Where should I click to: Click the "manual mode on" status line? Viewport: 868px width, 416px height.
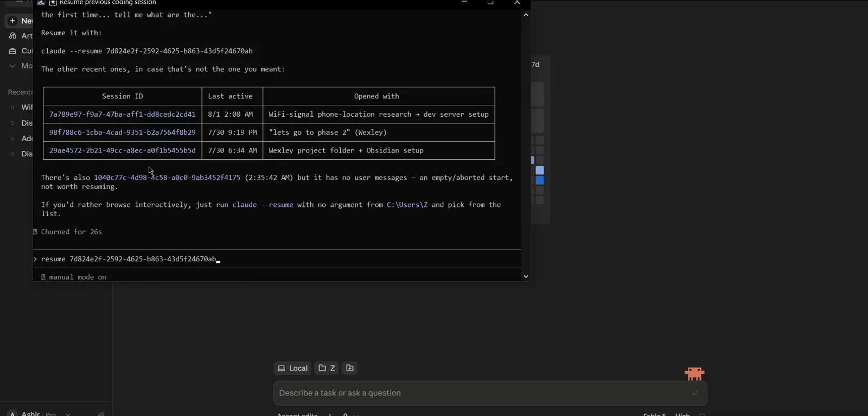pos(74,277)
